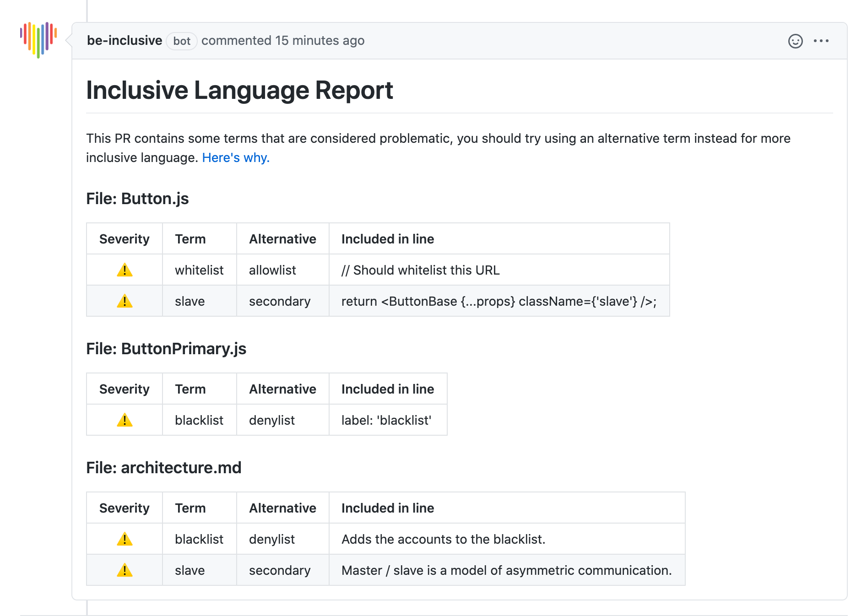Click "Adds the accounts to the blacklist." cell
Screen dimensions: 867x616
(x=507, y=539)
